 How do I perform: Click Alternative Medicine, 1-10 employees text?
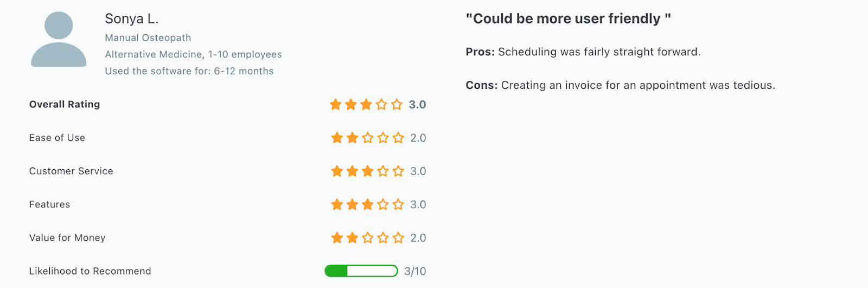(x=193, y=54)
